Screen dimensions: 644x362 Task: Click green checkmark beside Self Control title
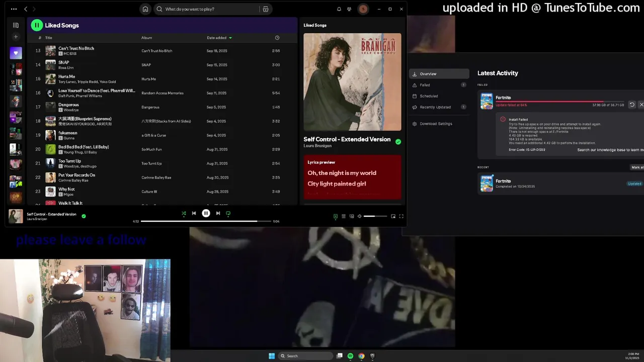coord(398,142)
